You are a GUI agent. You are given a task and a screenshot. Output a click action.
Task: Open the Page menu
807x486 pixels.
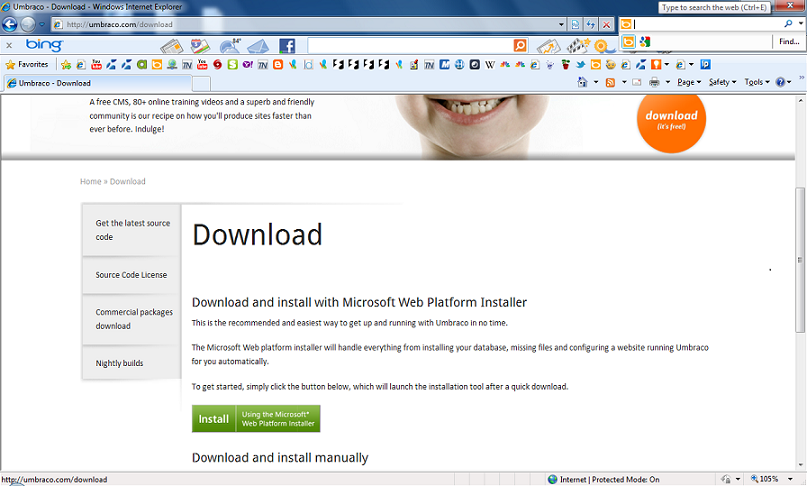689,82
